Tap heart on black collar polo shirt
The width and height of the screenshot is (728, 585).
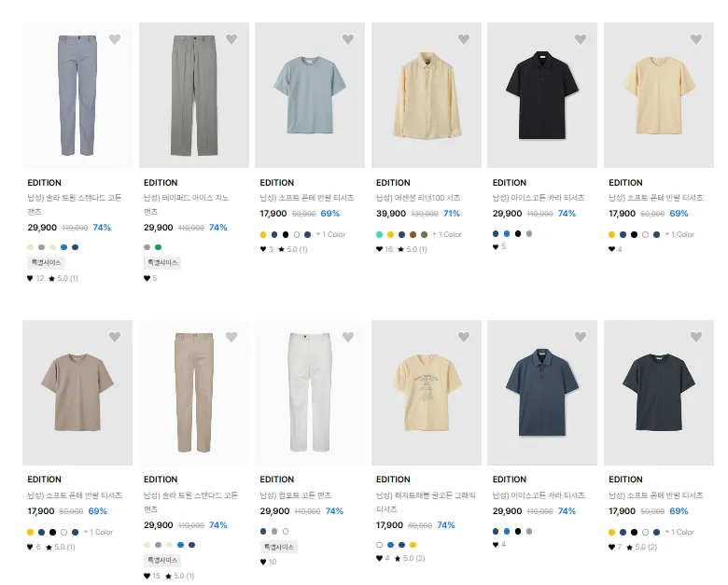(581, 39)
